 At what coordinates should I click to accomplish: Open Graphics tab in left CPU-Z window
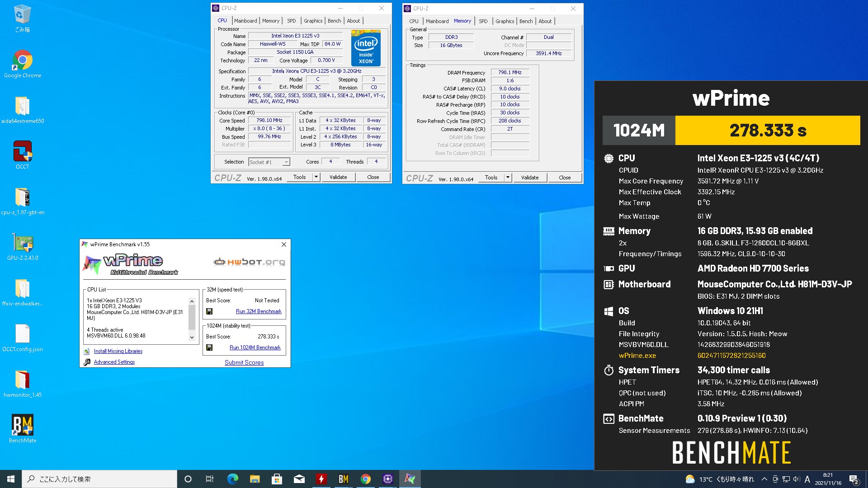[313, 21]
